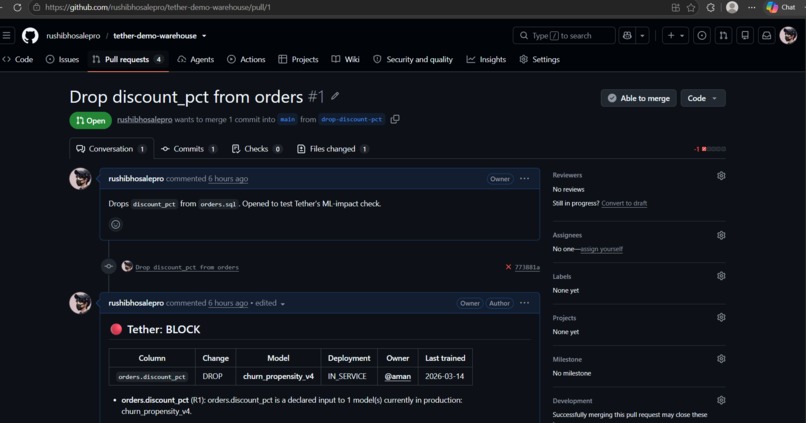The height and width of the screenshot is (423, 806).
Task: Open the Actions tab
Action: coord(246,59)
